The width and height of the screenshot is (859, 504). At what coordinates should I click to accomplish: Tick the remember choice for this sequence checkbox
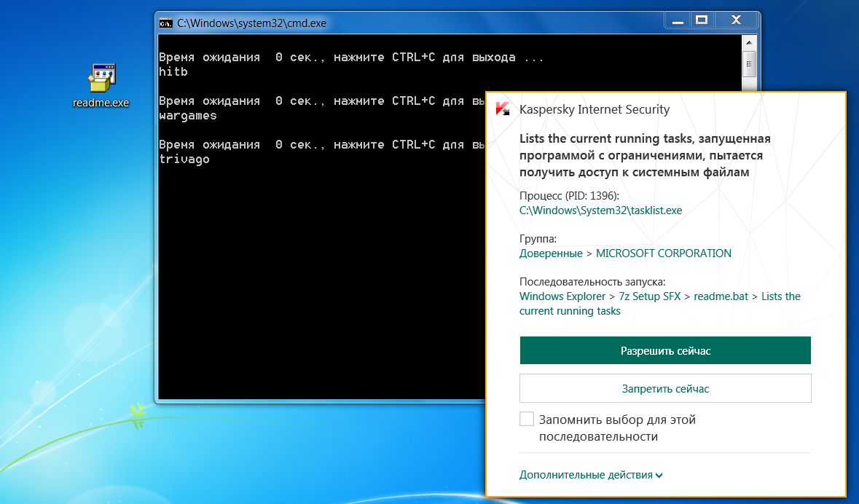click(x=527, y=419)
